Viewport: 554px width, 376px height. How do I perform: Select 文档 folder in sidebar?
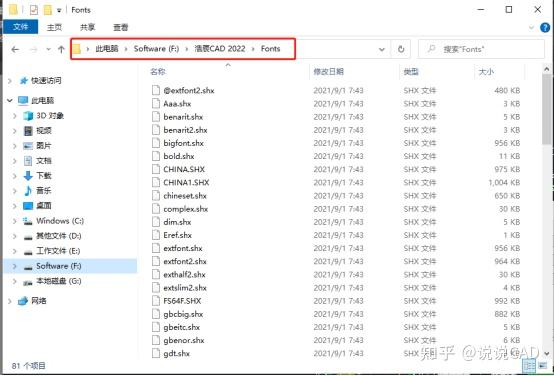(44, 161)
